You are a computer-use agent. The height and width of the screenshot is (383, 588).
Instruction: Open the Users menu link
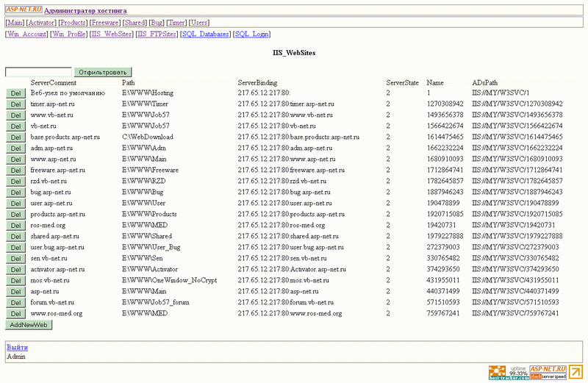[199, 23]
